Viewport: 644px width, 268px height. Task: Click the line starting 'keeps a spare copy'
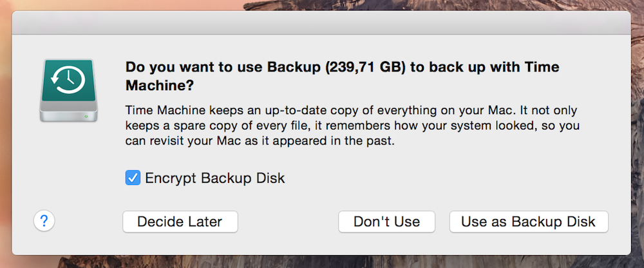click(352, 126)
